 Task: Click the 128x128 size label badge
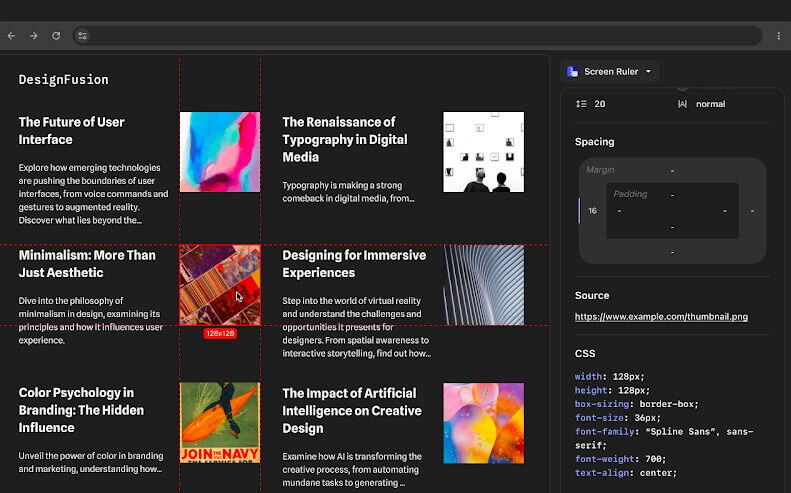220,333
